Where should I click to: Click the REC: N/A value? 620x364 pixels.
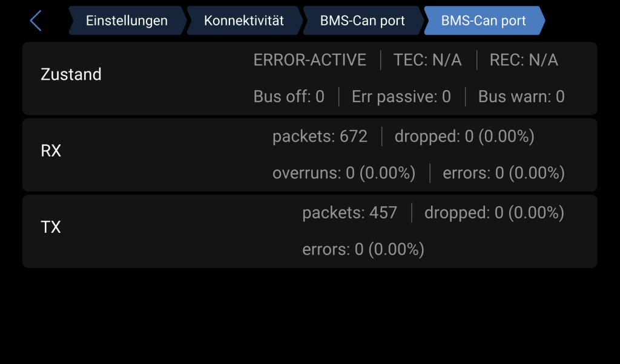524,60
